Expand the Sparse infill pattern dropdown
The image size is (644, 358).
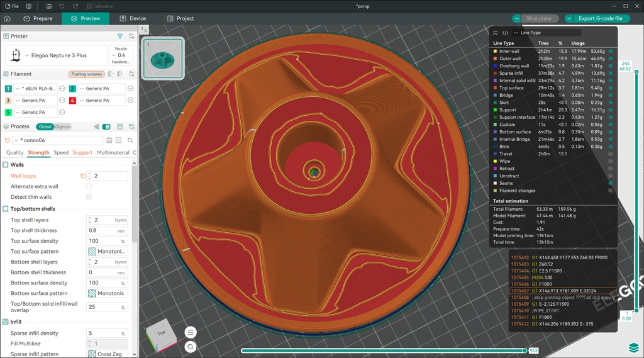[107, 354]
